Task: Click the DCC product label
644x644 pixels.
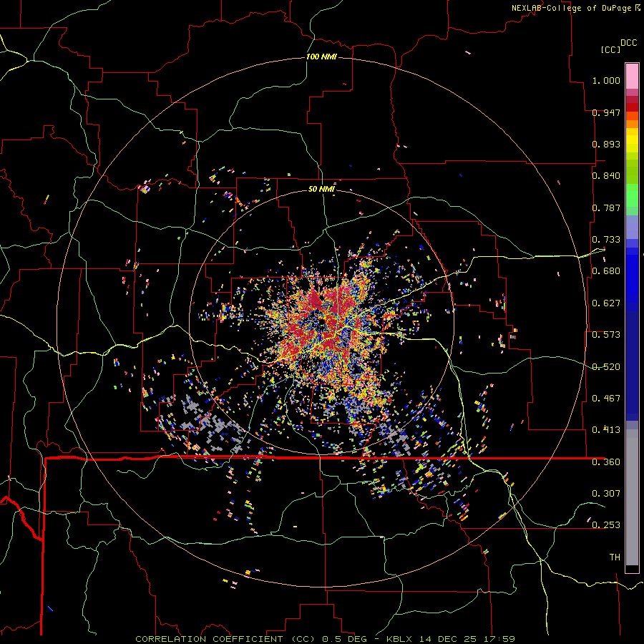Action: (x=628, y=43)
